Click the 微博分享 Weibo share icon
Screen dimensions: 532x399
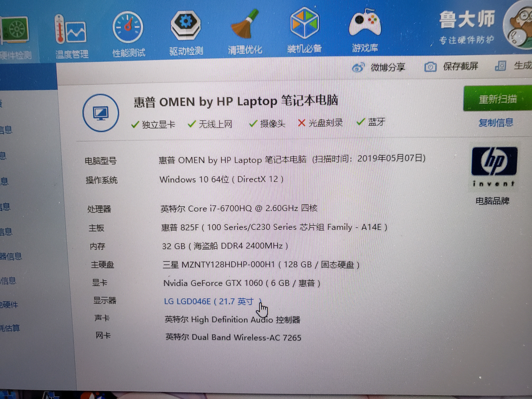coord(358,68)
